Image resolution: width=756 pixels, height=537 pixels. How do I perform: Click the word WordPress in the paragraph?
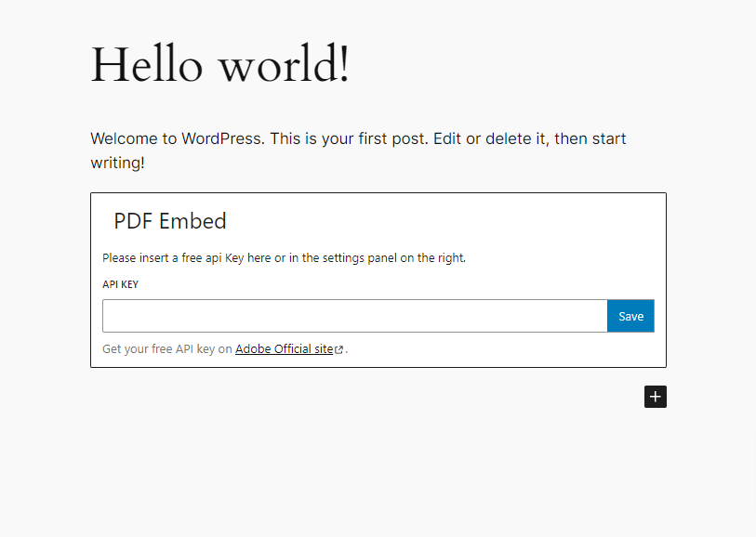[x=223, y=138]
